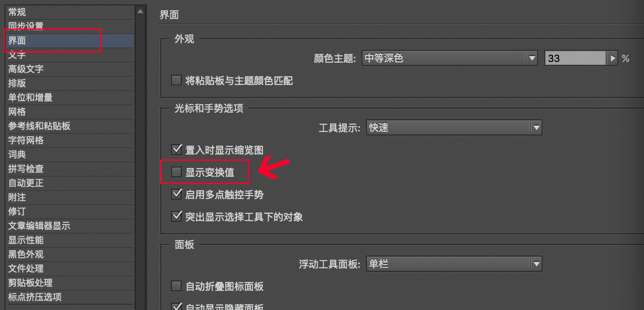Screen dimensions: 644x310
Task: Enable the 显示变换值 checkbox
Action: pos(176,172)
